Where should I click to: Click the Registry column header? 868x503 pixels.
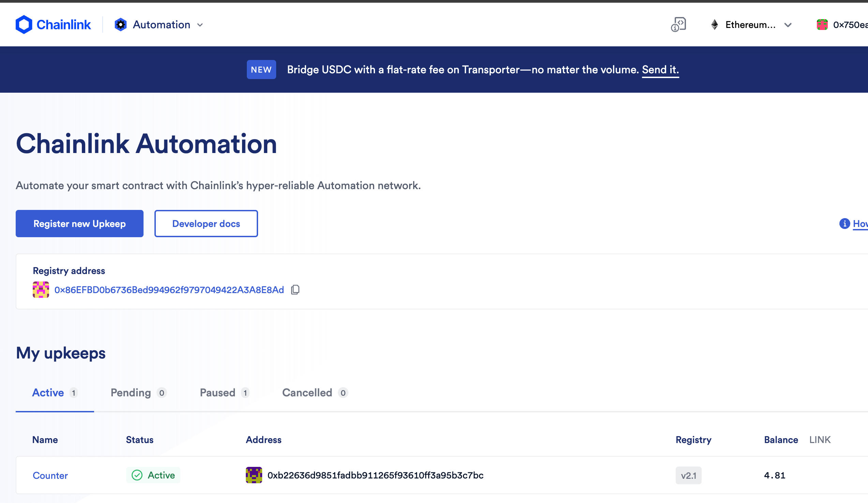click(x=693, y=440)
